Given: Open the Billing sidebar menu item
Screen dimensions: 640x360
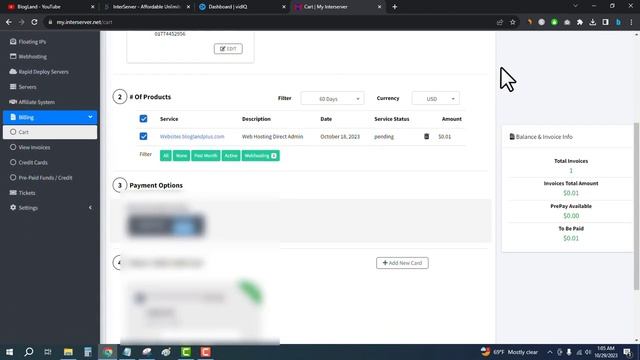Looking at the screenshot, I should (50, 117).
